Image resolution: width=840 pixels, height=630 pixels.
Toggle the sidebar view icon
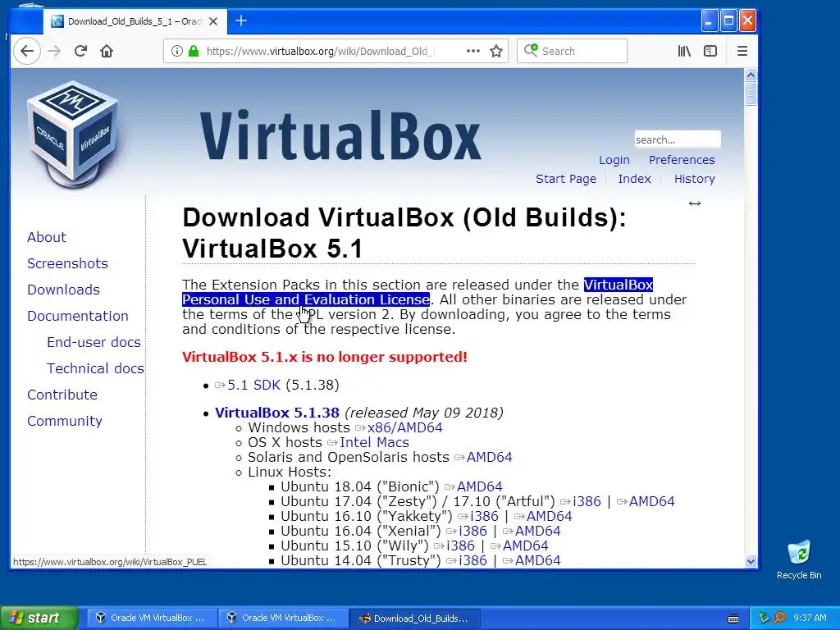pyautogui.click(x=710, y=51)
